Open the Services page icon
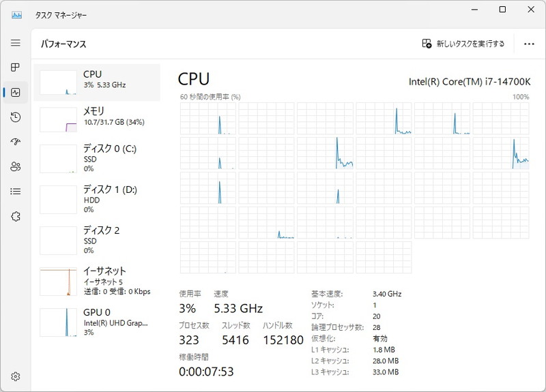This screenshot has height=392, width=546. tap(16, 216)
